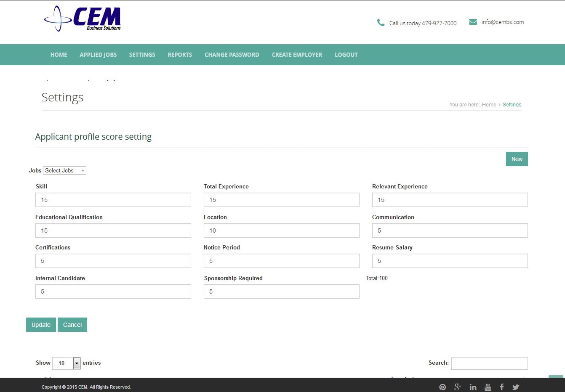Open the Select Jobs dropdown
The image size is (565, 392).
tap(64, 170)
